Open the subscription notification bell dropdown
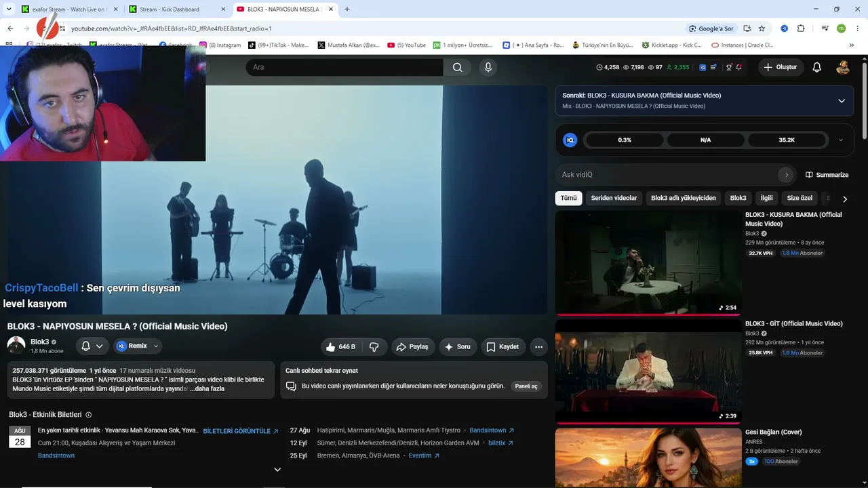 [92, 346]
